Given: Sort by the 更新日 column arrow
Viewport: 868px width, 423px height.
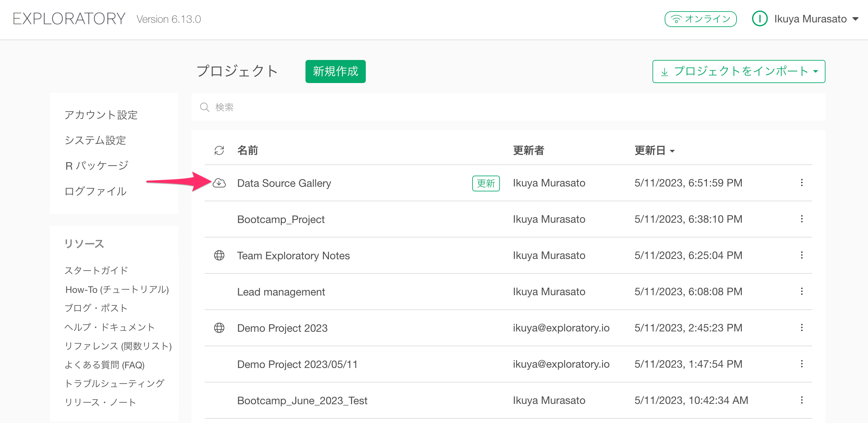Looking at the screenshot, I should 673,151.
